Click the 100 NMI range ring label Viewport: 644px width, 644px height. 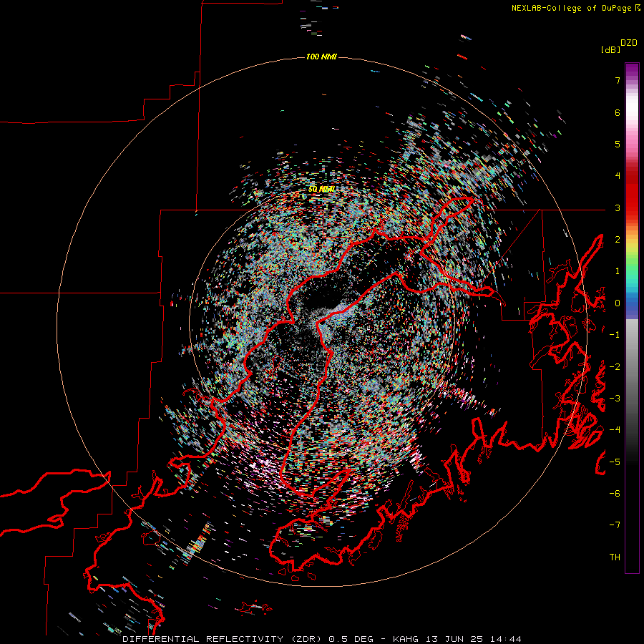tap(321, 57)
